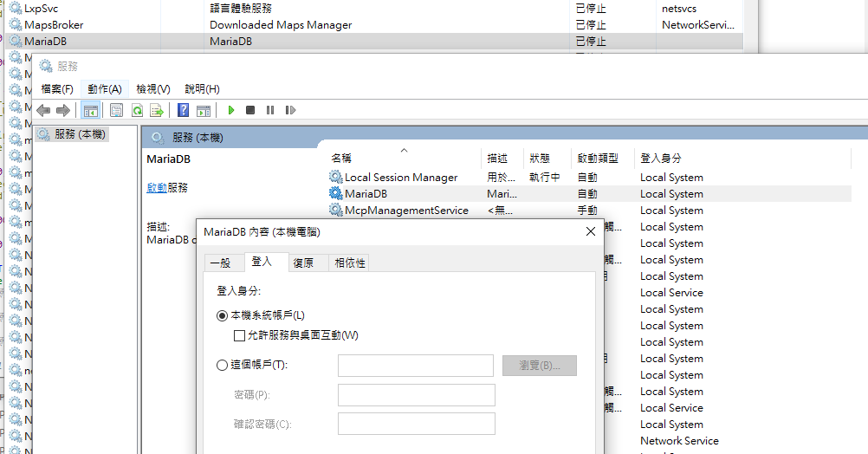The image size is (868, 454).
Task: Click the gear icon of MariaDB row
Action: (335, 193)
